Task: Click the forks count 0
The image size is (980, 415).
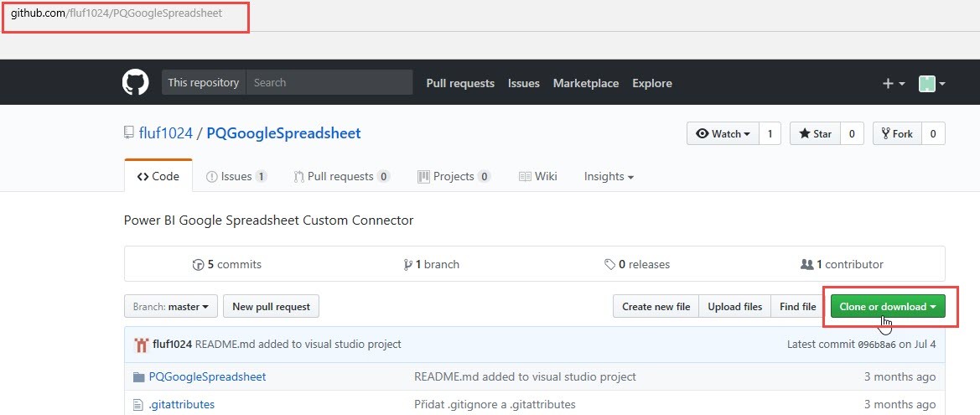Action: point(933,134)
